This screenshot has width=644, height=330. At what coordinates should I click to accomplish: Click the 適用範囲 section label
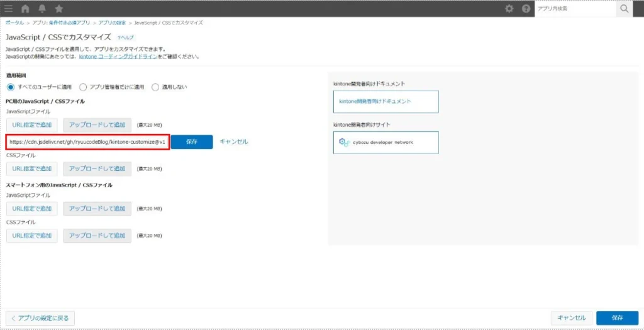point(15,76)
